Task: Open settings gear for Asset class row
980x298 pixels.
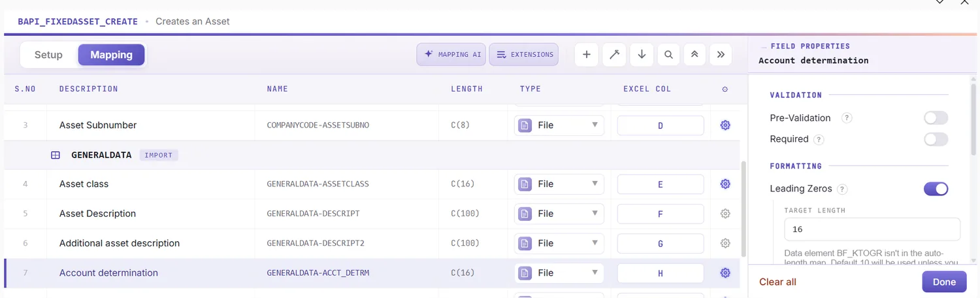Action: pos(725,184)
